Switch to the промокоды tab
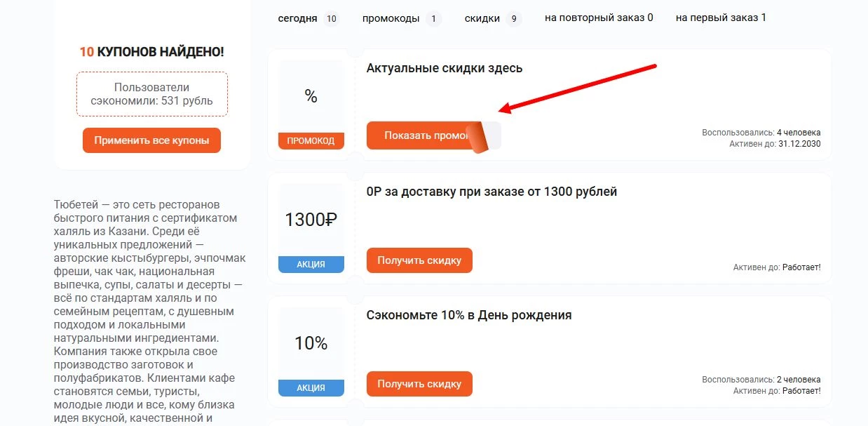868x426 pixels. coord(393,18)
